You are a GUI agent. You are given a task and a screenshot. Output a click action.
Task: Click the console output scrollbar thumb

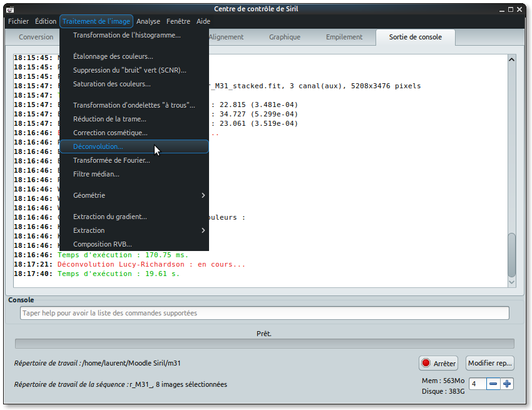coord(512,255)
